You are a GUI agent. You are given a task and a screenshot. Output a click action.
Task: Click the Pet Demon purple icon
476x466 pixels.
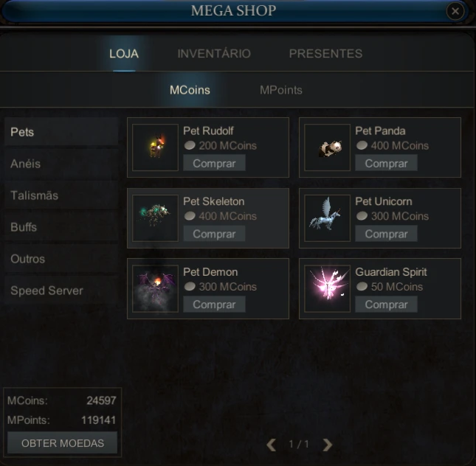click(x=156, y=288)
